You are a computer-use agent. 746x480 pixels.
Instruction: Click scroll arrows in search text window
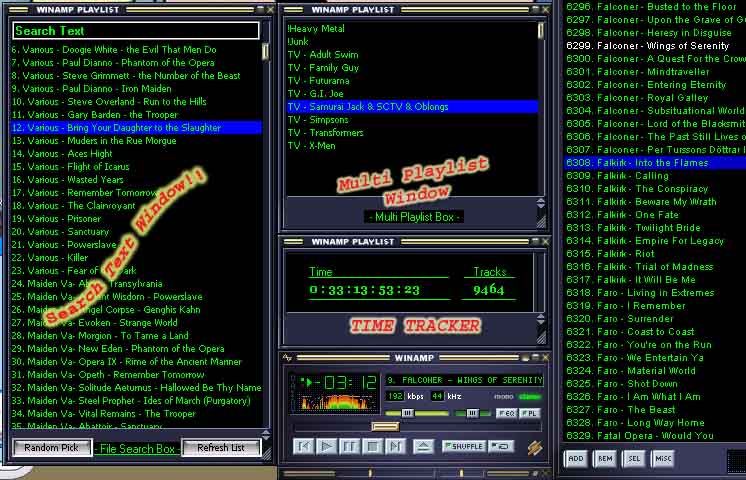click(x=266, y=435)
